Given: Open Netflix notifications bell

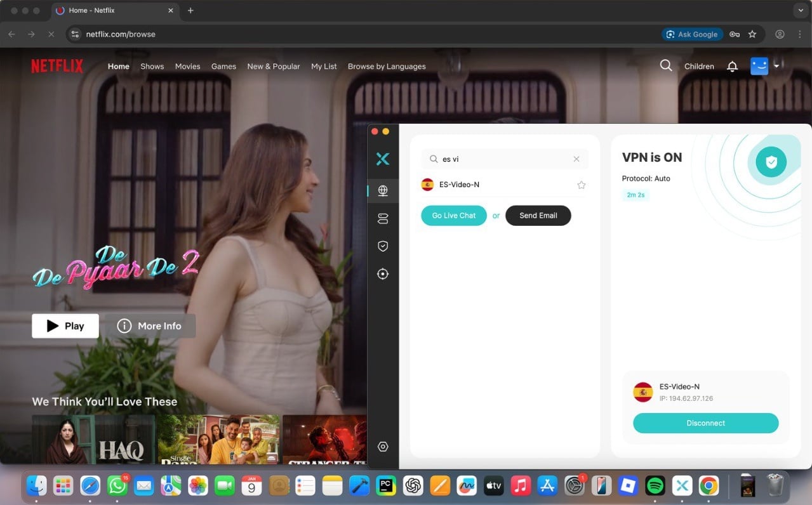Looking at the screenshot, I should (732, 66).
